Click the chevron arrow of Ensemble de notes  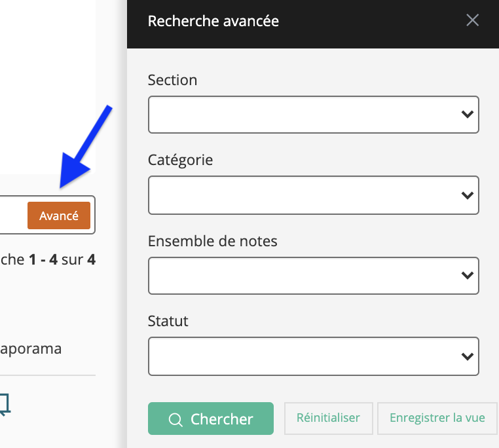tap(467, 275)
